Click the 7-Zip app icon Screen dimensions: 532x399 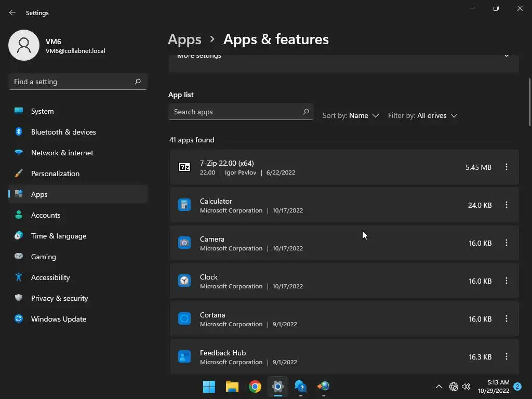(184, 167)
